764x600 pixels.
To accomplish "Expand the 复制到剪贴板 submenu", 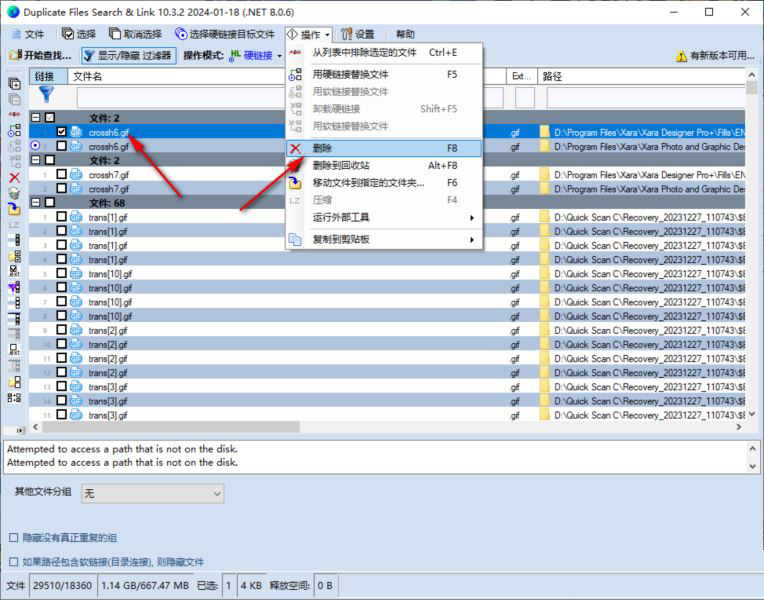I will (384, 239).
